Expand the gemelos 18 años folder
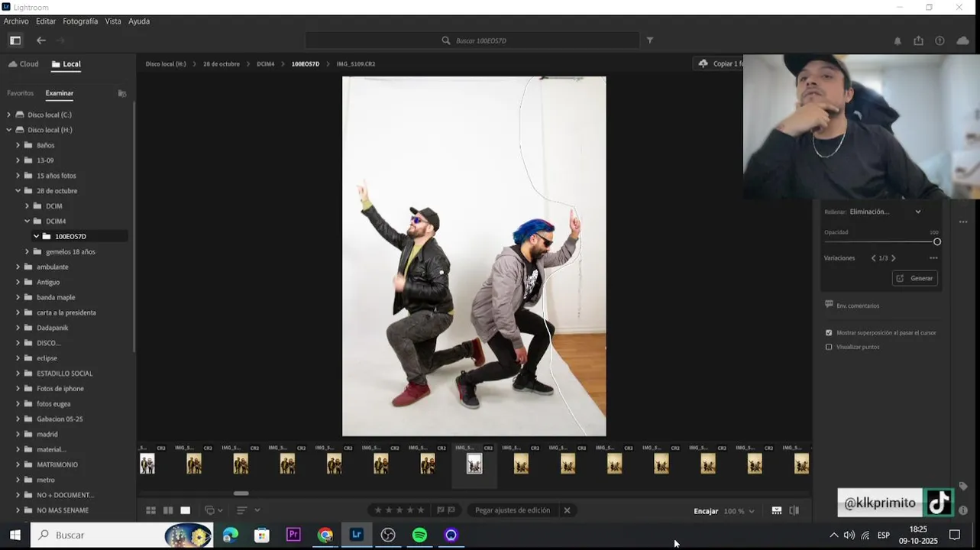Screen dimensions: 980x550 [x=27, y=252]
